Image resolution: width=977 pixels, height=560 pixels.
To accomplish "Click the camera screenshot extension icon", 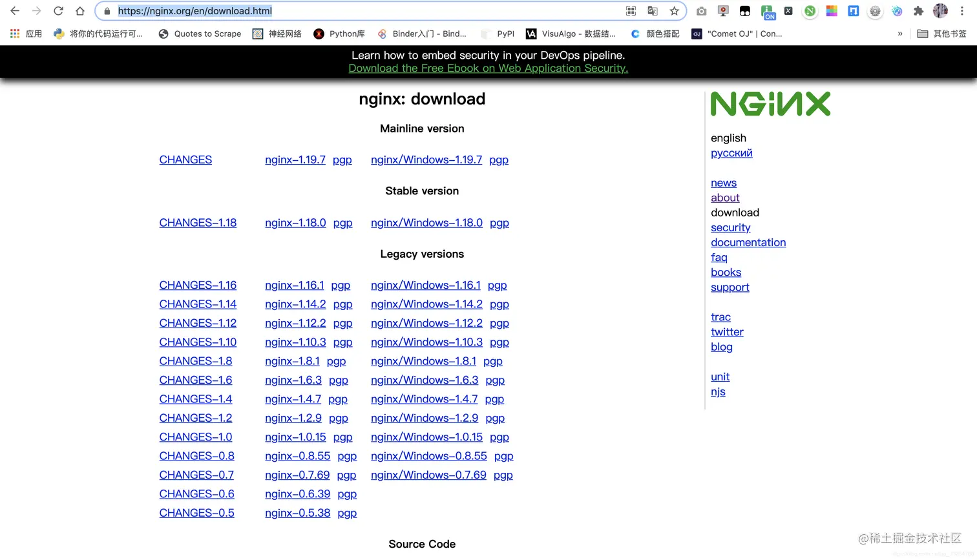I will coord(702,11).
